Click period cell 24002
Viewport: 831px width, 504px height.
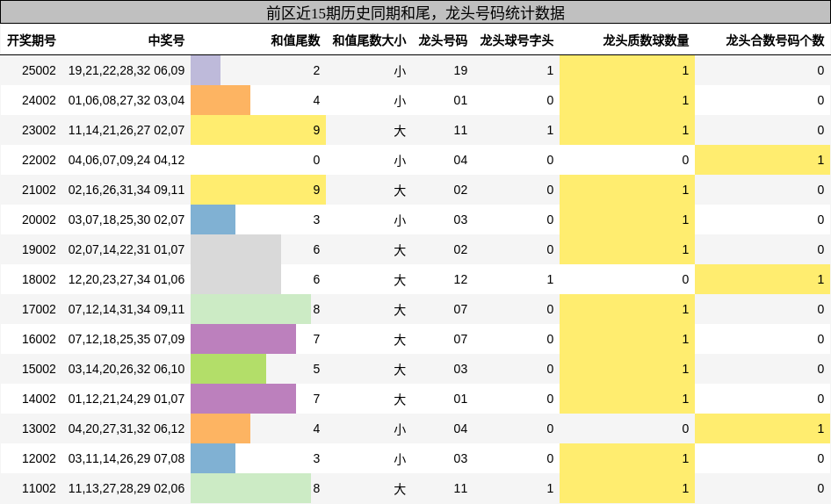click(39, 100)
